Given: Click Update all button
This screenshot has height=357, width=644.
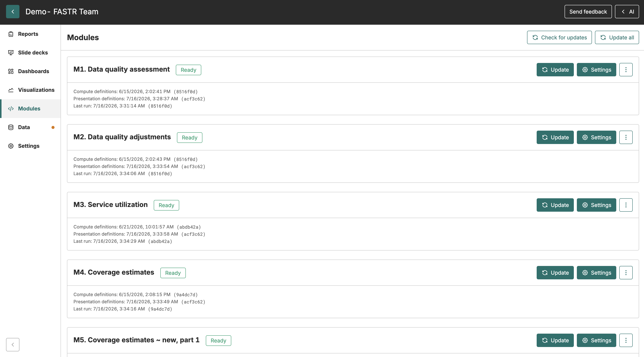Looking at the screenshot, I should click(x=617, y=38).
